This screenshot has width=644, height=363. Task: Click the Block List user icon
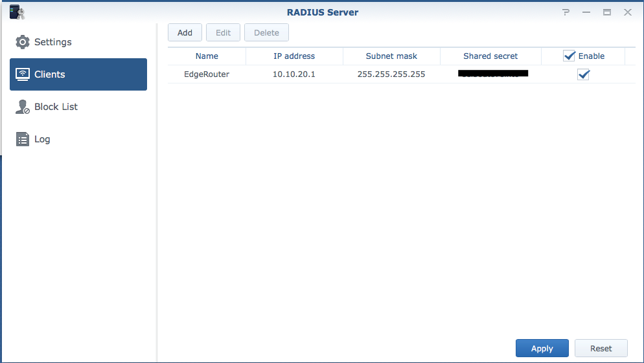point(23,107)
